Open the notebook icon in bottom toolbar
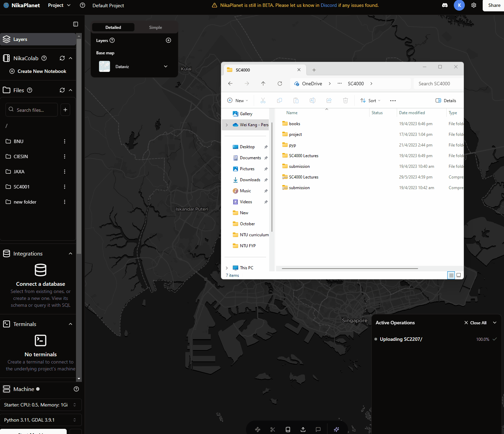Viewport: 504px width, 434px height. 288,429
